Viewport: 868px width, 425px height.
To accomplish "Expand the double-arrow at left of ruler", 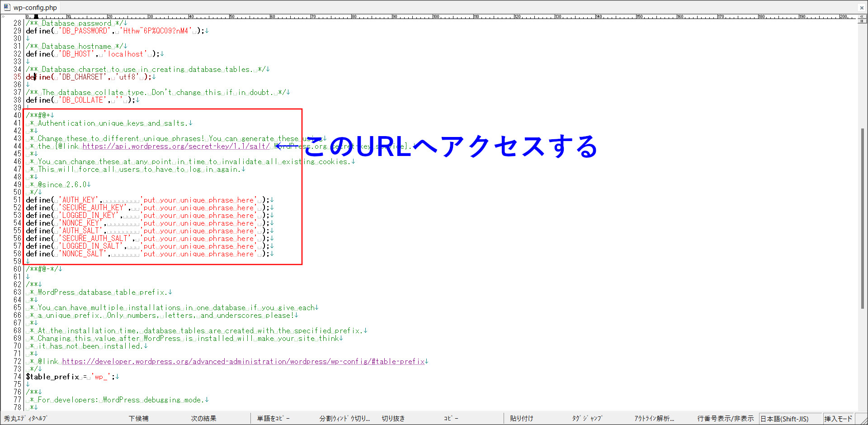I will click(3, 17).
